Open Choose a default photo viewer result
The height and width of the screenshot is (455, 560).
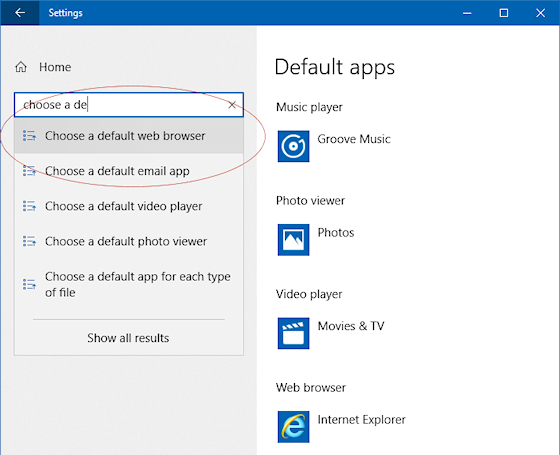[x=129, y=241]
